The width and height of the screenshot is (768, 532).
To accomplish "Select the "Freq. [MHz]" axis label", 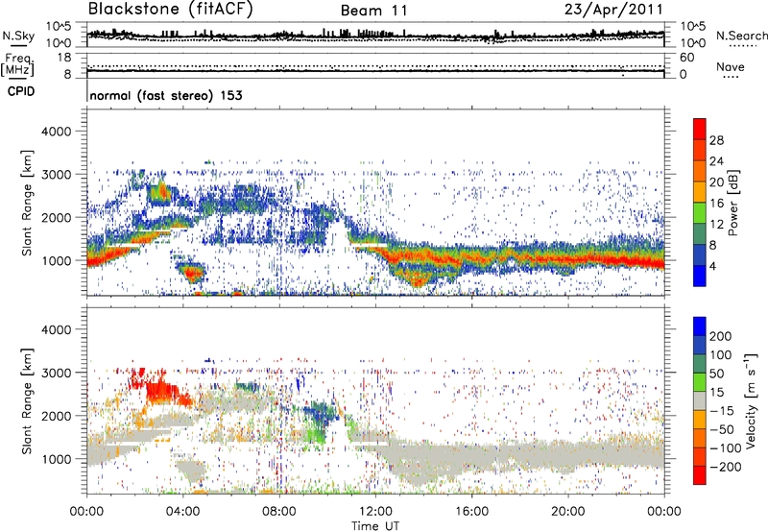I will click(x=18, y=64).
